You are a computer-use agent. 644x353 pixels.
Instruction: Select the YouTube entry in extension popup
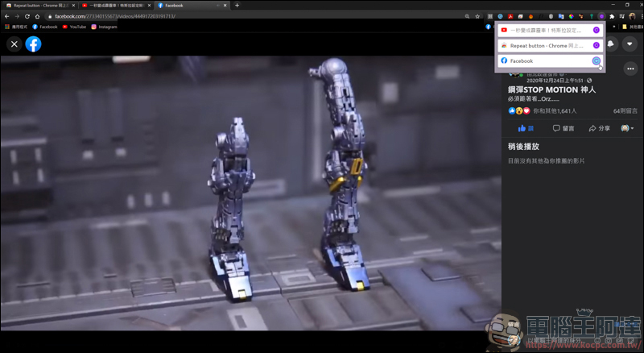point(550,30)
